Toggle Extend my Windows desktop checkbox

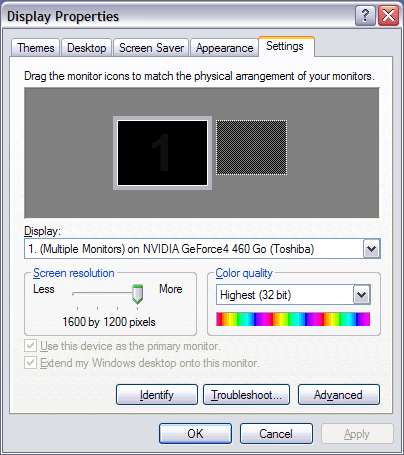(x=31, y=362)
